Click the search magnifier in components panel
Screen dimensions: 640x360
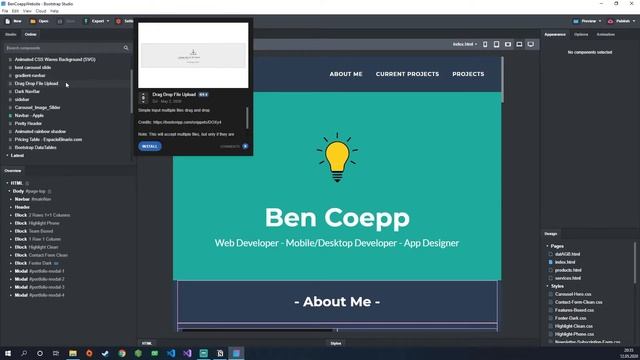pos(126,48)
